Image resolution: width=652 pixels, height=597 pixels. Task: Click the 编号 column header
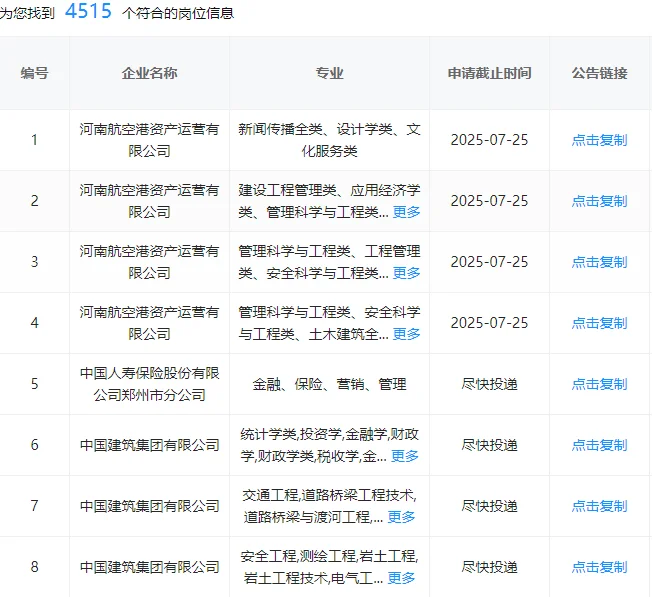35,73
